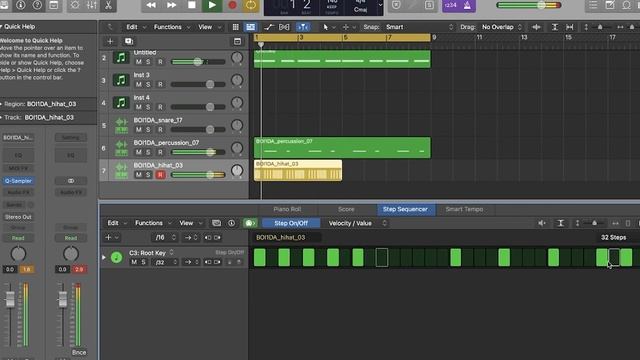Click the highlighted list view icon in tracks toolbar

pyautogui.click(x=250, y=27)
